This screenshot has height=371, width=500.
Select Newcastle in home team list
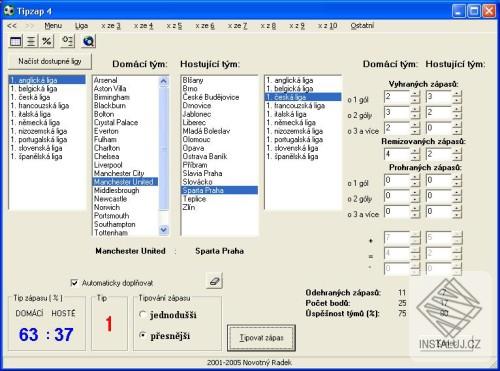[x=125, y=199]
